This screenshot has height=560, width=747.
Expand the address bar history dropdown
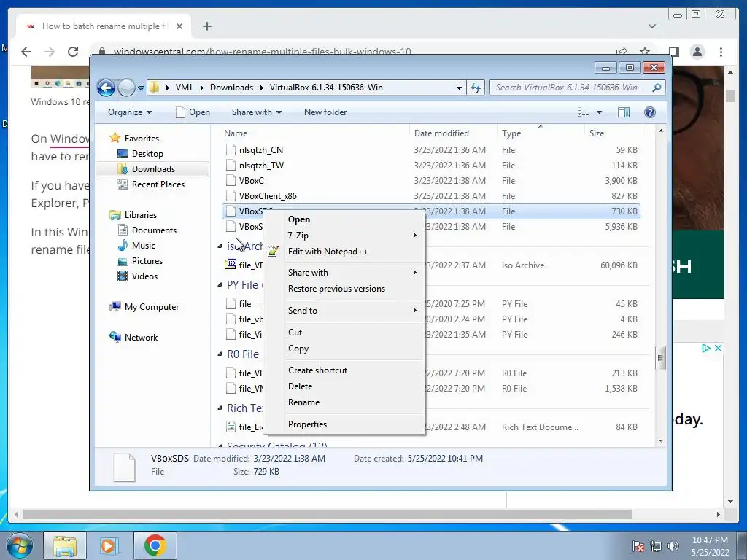click(459, 87)
